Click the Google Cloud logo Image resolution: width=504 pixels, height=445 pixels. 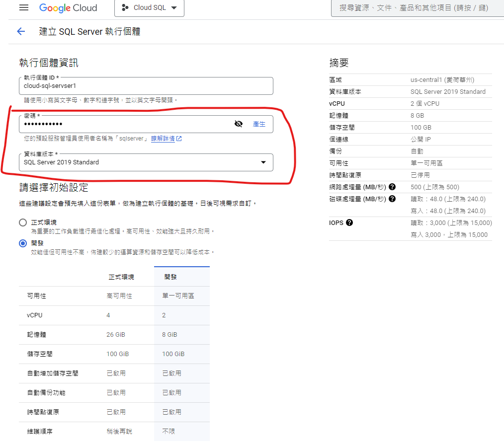(68, 8)
